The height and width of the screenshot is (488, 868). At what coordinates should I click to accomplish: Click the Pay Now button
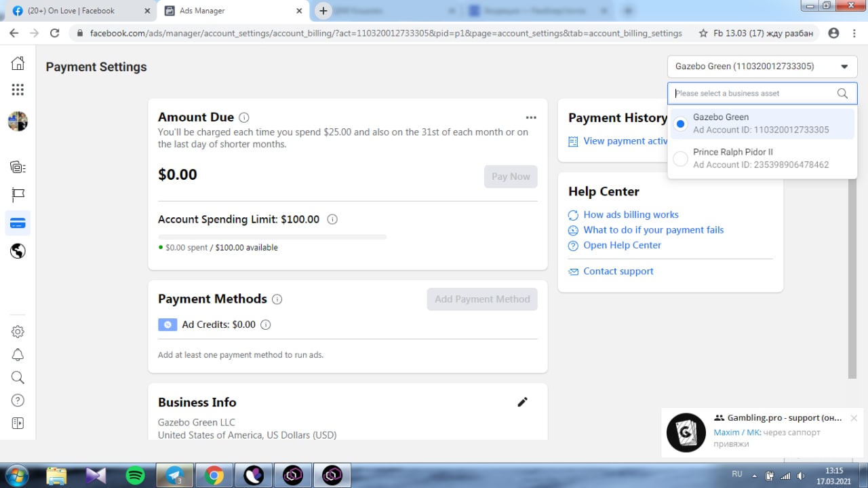511,176
